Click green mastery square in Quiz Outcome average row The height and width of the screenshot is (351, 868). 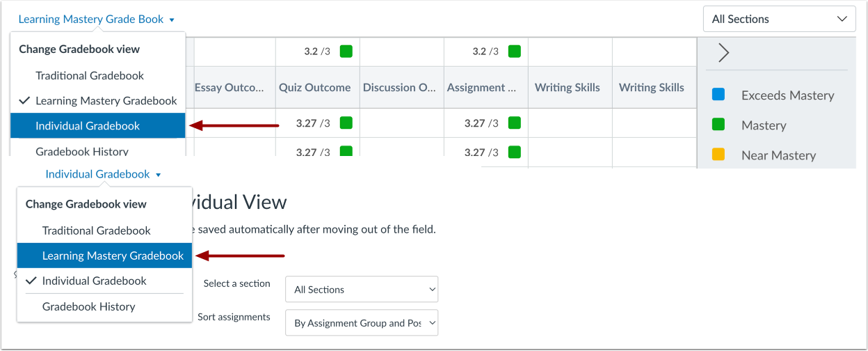(x=346, y=51)
